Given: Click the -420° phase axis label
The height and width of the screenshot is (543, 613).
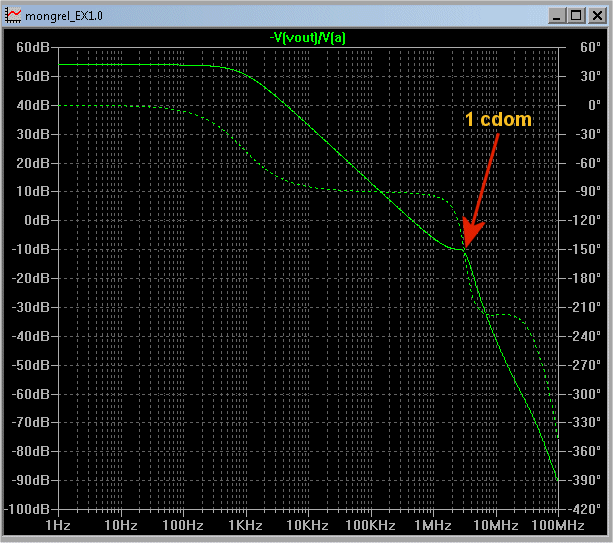Looking at the screenshot, I should (584, 509).
